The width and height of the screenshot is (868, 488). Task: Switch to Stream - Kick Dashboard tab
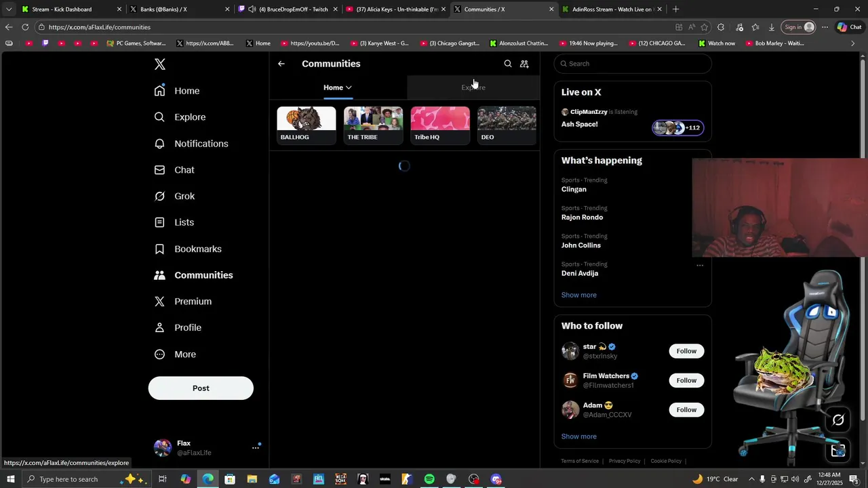tap(71, 9)
